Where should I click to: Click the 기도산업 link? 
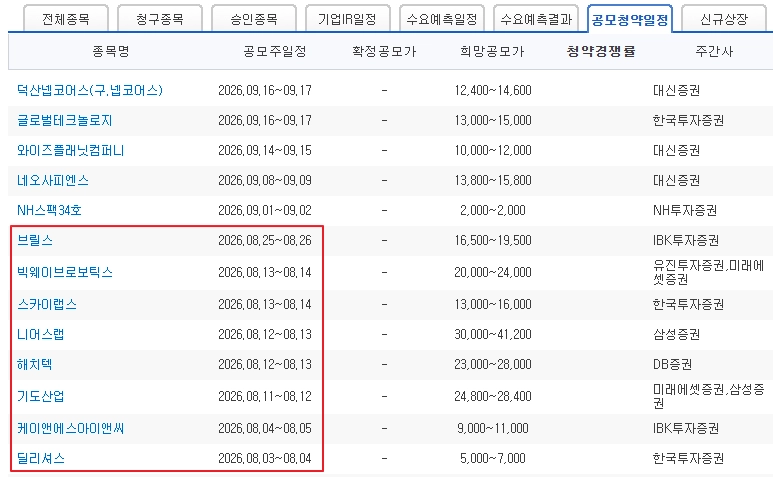tap(40, 397)
